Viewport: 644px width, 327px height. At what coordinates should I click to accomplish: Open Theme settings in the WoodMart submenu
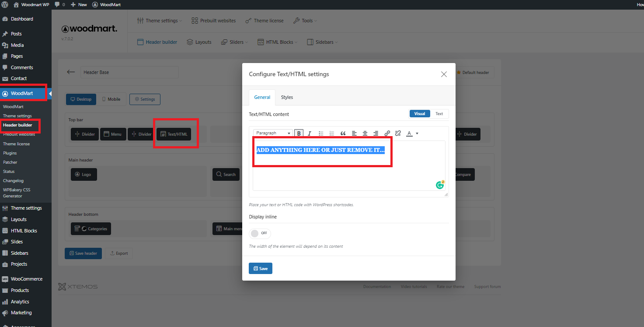17,116
